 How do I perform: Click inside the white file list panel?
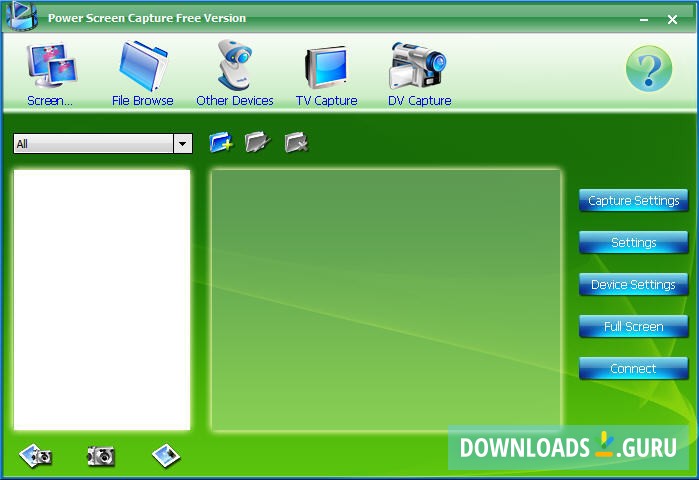102,299
